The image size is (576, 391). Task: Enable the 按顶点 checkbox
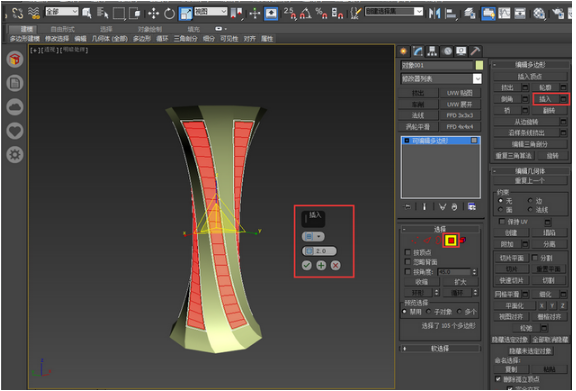(407, 253)
